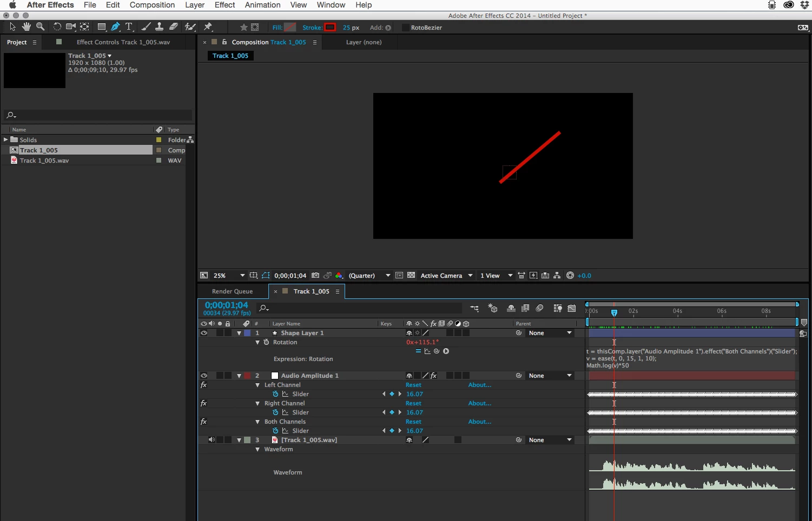This screenshot has height=521, width=812.
Task: Open composition mini-flowchart in the timeline
Action: [474, 308]
